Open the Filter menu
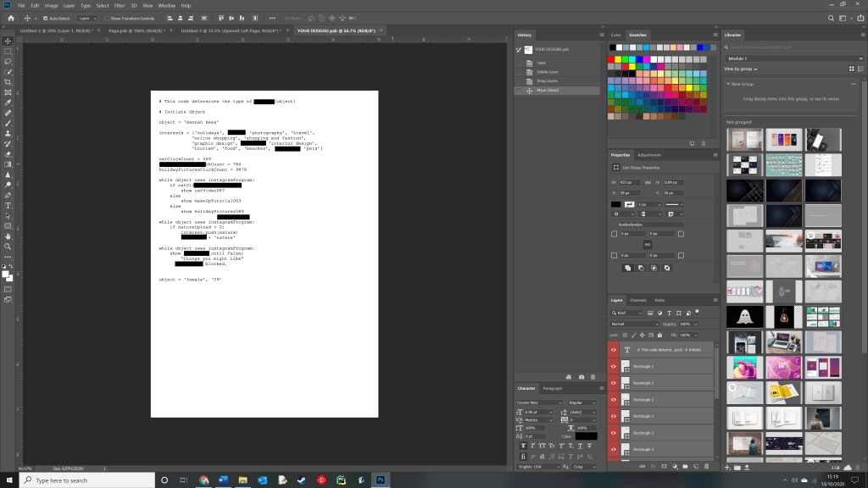868x488 pixels. pyautogui.click(x=120, y=5)
